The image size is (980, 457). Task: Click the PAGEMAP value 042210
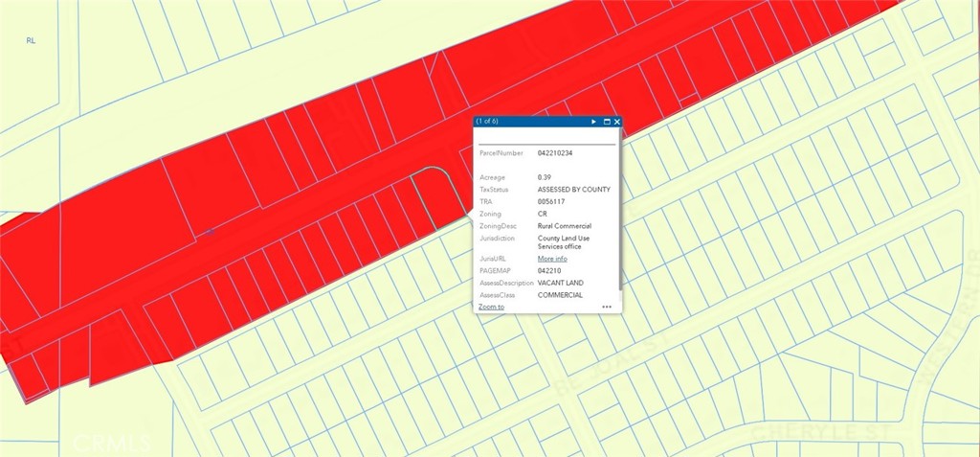(x=550, y=271)
